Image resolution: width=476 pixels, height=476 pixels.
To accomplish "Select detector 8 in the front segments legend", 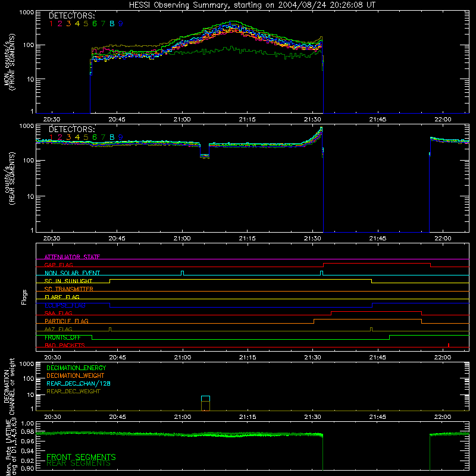I will click(112, 24).
